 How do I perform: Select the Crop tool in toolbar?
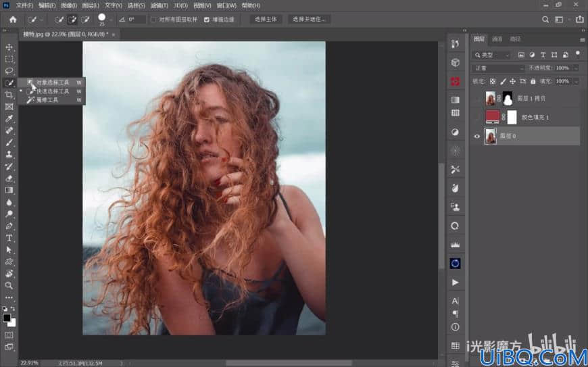coord(9,95)
